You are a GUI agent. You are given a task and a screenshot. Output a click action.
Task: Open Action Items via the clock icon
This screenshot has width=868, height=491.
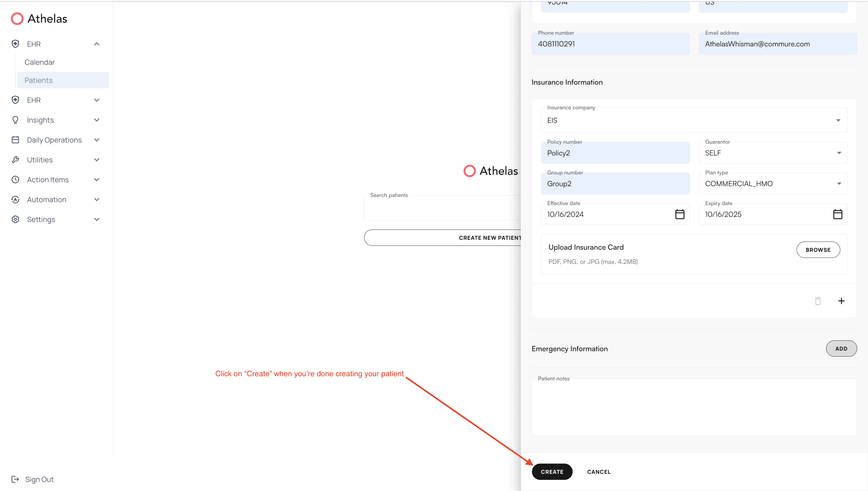tap(15, 180)
